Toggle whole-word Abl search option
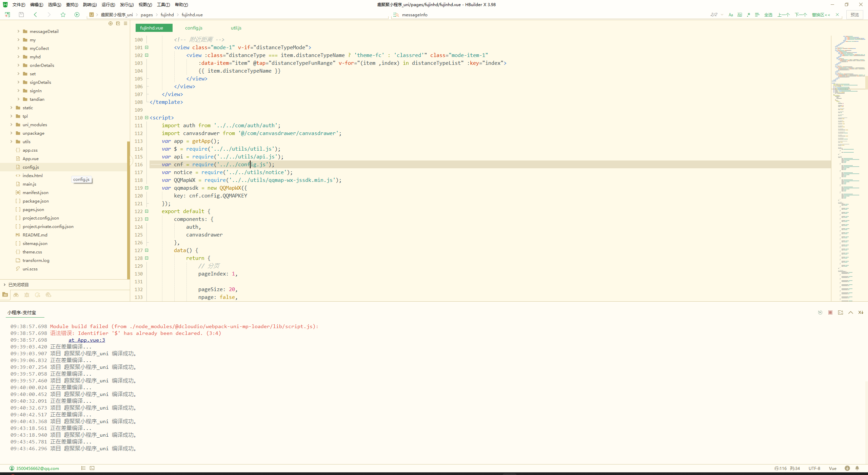This screenshot has height=475, width=868. click(x=740, y=15)
